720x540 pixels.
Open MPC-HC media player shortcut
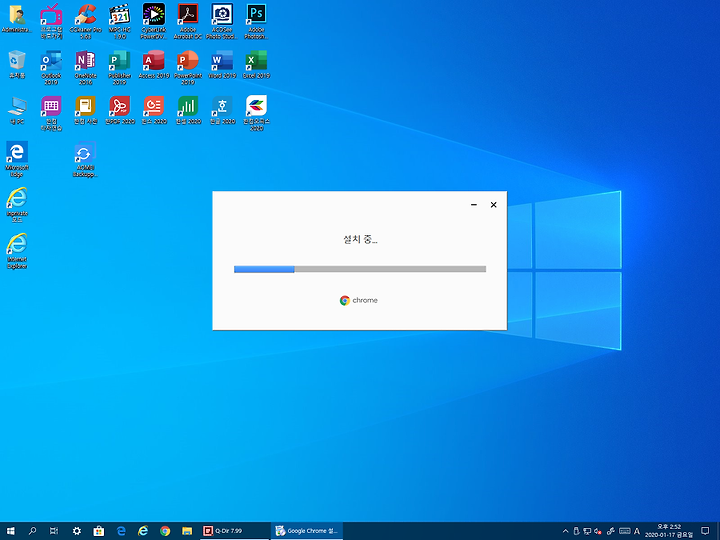[x=119, y=21]
